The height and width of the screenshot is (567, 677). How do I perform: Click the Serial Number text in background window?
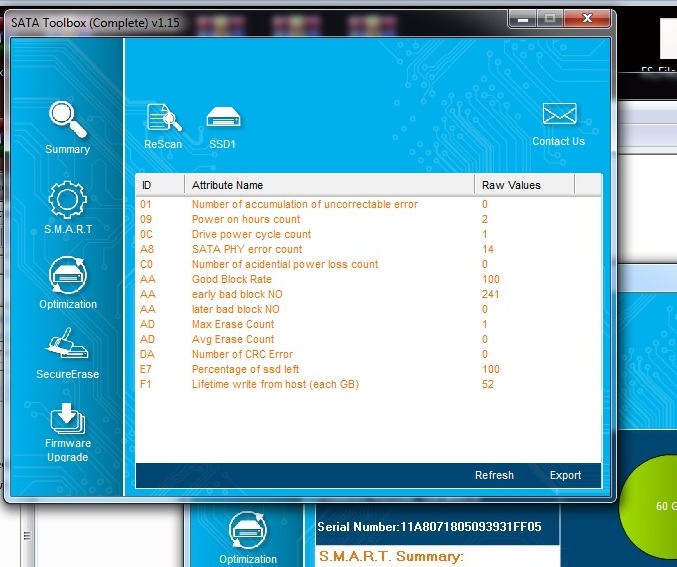coord(429,526)
